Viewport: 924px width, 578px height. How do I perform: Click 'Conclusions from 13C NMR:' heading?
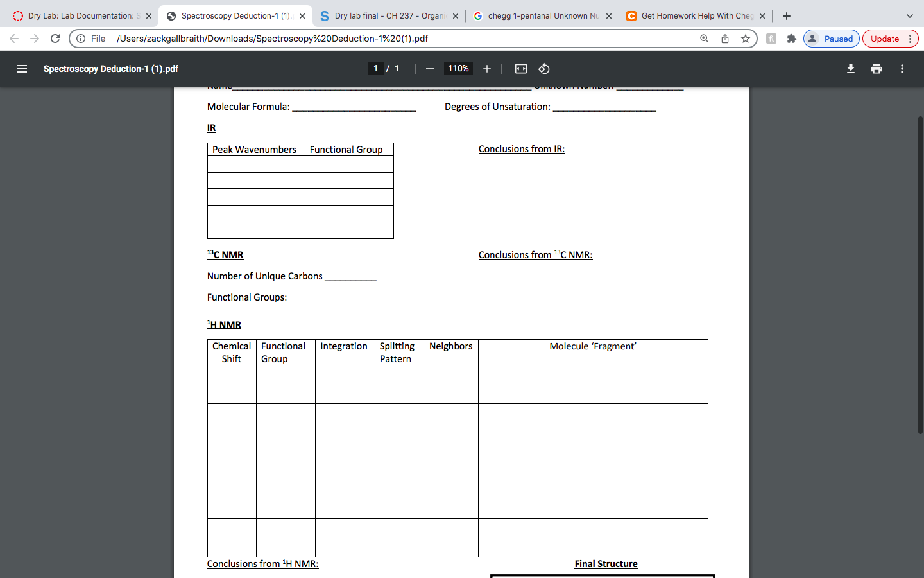[536, 255]
